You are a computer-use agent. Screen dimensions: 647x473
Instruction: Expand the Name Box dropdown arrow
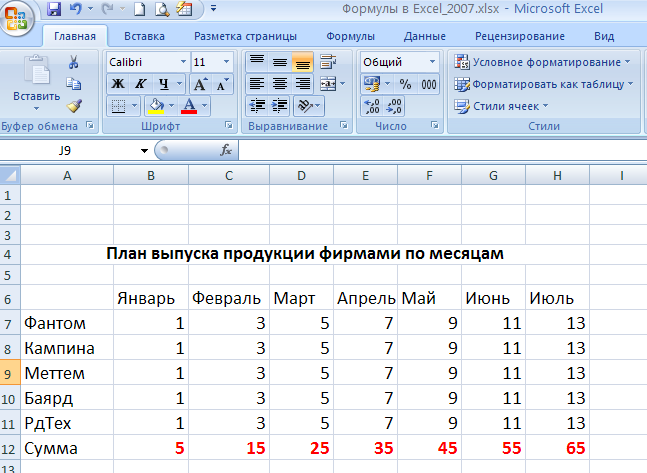pyautogui.click(x=144, y=151)
